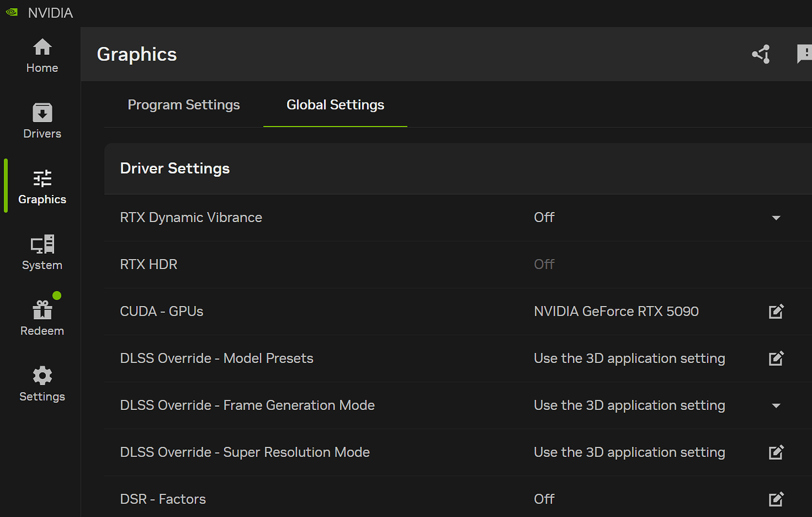Click the CUDA - GPUs label
The width and height of the screenshot is (812, 517).
[161, 311]
